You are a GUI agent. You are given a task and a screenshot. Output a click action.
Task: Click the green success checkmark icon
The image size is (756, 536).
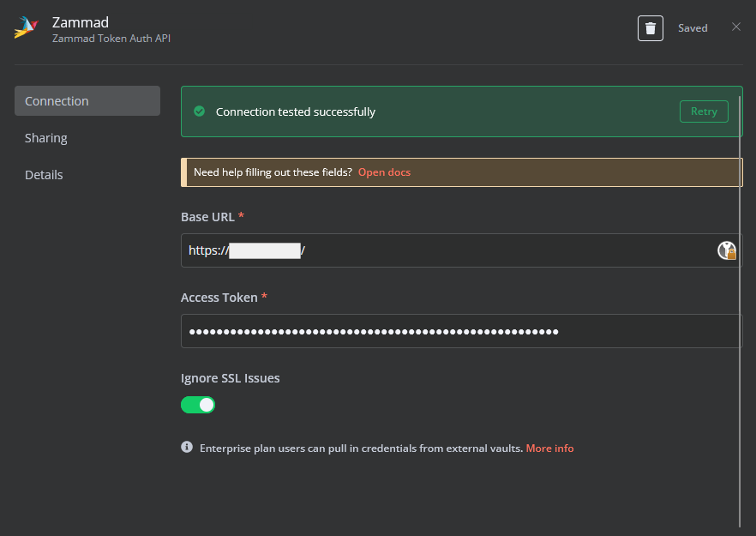[x=199, y=111]
